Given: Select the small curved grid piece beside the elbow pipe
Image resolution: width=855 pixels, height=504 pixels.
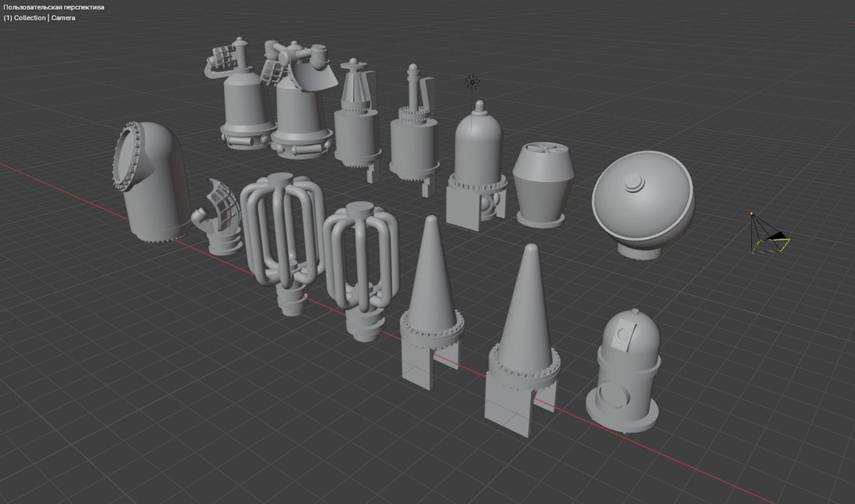Looking at the screenshot, I should coord(220,218).
